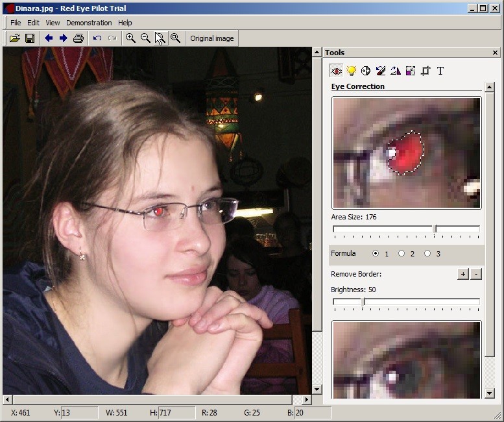This screenshot has height=422, width=504.
Task: Open the View menu
Action: tap(53, 23)
